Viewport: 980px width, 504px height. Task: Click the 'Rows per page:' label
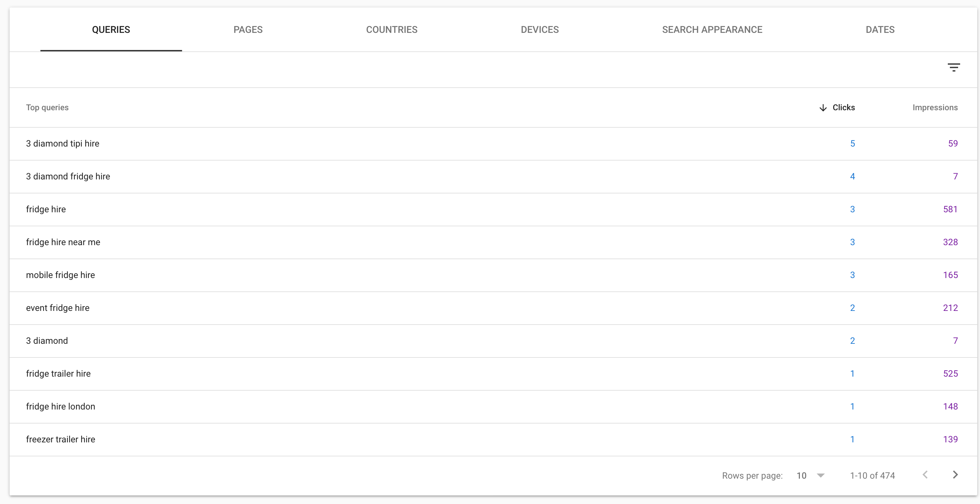752,476
